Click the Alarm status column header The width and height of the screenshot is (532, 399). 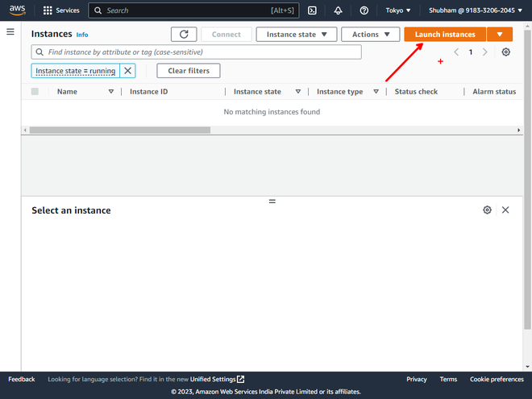(494, 91)
